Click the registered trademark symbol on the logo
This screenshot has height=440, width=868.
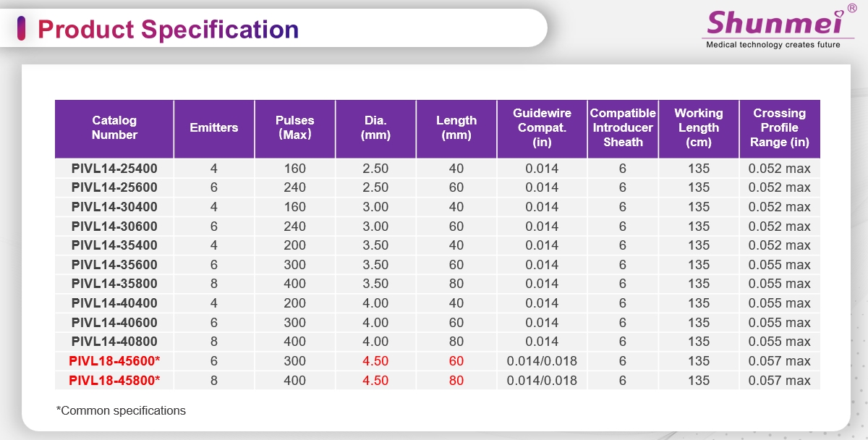click(x=851, y=7)
